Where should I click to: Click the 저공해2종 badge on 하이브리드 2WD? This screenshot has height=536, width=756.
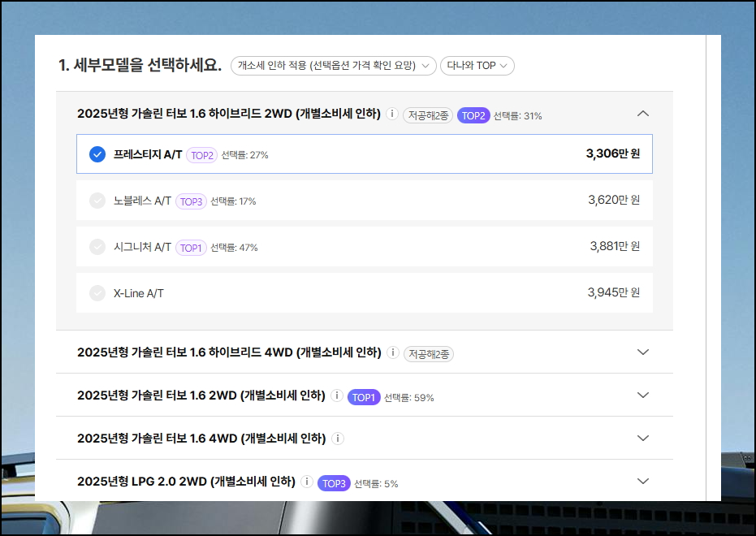(428, 115)
